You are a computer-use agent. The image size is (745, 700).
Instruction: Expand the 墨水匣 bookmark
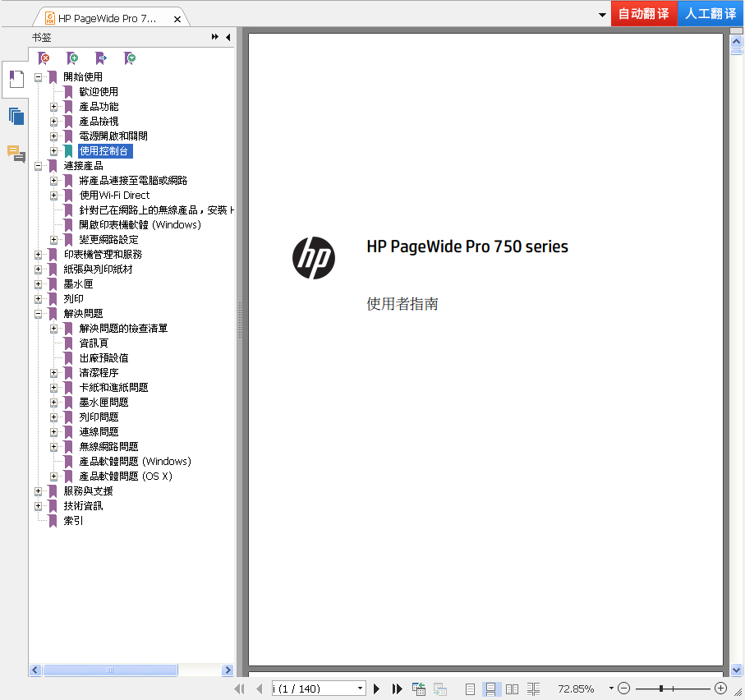(x=38, y=284)
